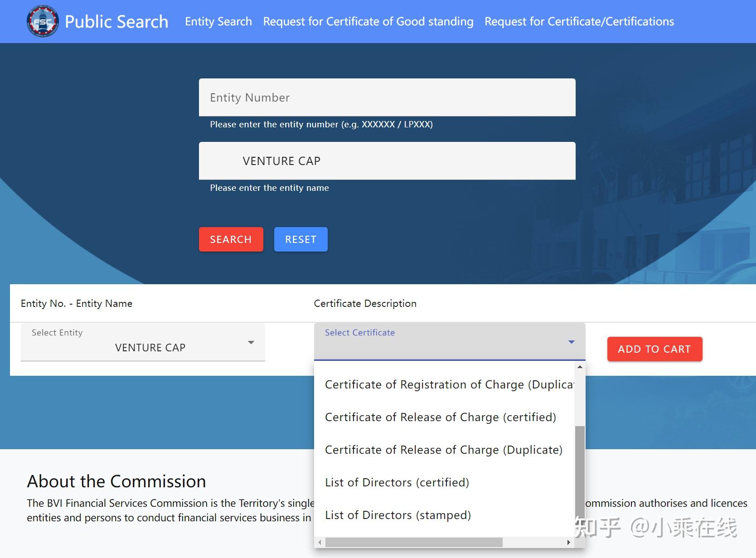
Task: Focus the Entity Number input field
Action: (x=387, y=97)
